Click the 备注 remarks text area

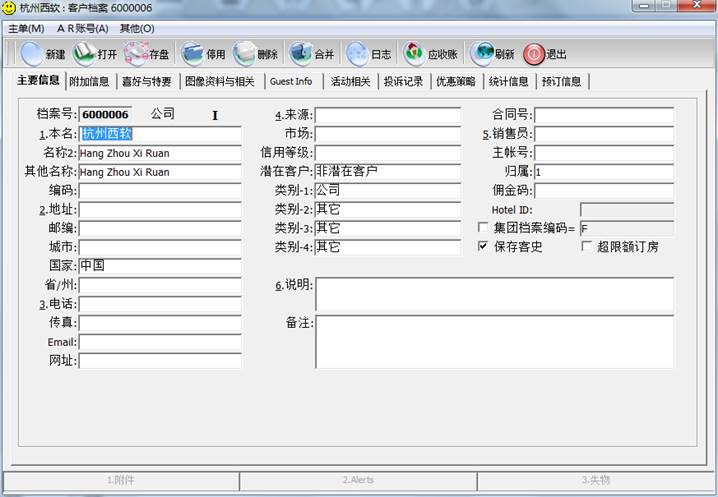point(494,342)
